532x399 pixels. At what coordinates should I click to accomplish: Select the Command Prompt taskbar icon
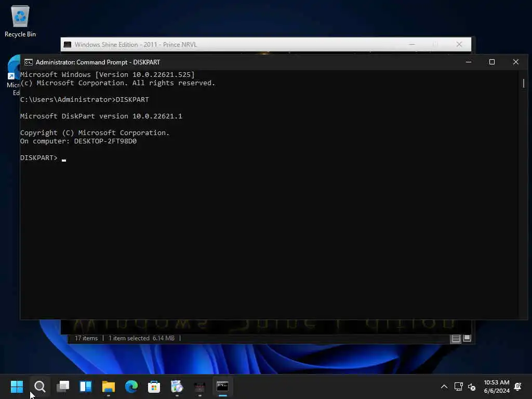coord(222,387)
